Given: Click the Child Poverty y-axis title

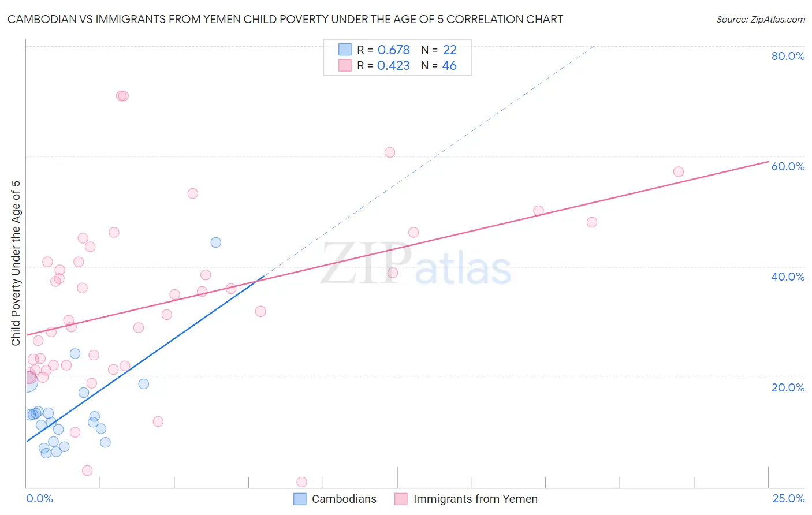Looking at the screenshot, I should coord(16,263).
